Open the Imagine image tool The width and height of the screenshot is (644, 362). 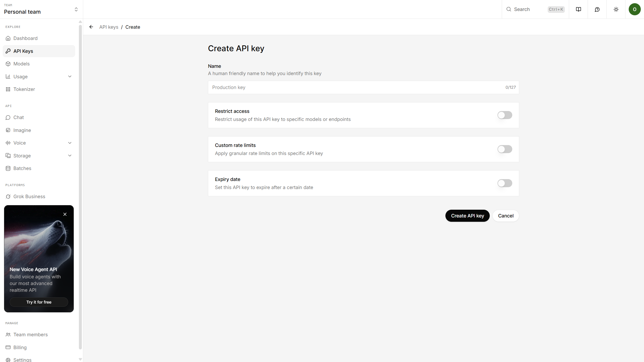point(22,130)
